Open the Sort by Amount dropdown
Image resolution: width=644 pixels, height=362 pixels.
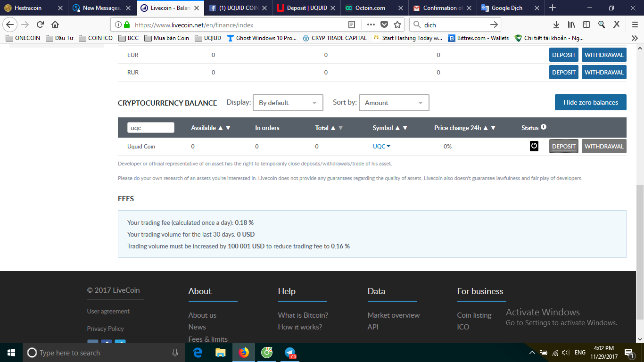tap(394, 103)
